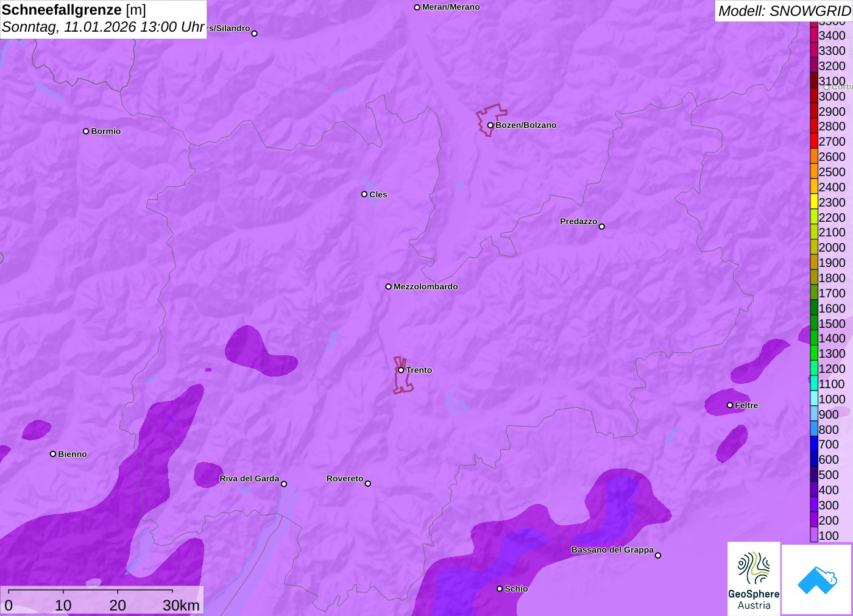Click the Schio city marker
The image size is (853, 616).
500,589
